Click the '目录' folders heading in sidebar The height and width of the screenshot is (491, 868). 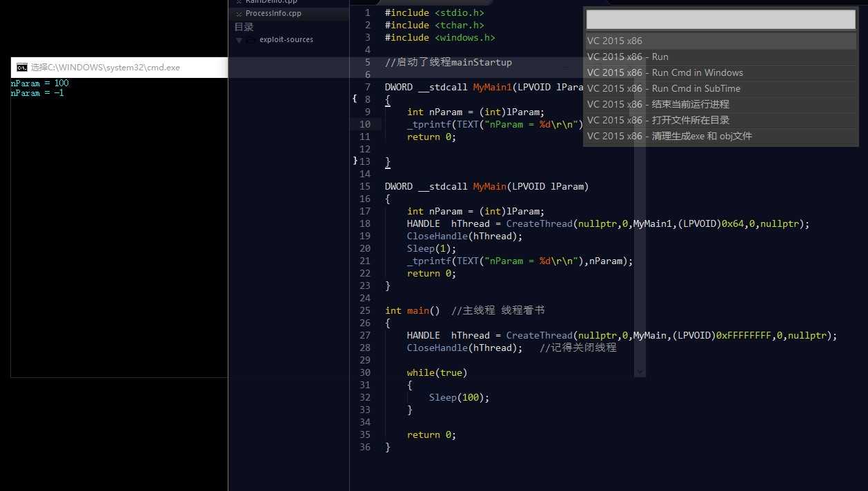[244, 27]
